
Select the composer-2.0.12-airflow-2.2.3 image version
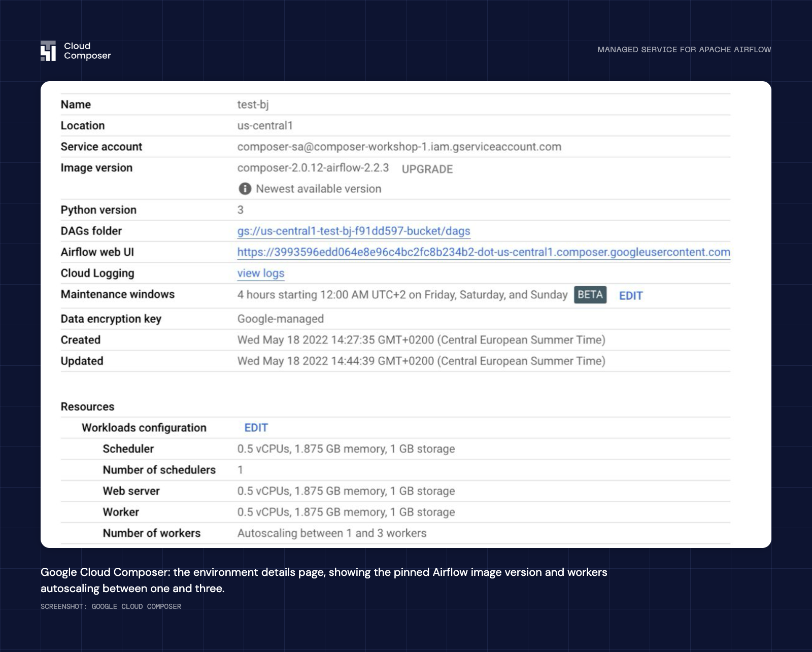[x=313, y=168]
